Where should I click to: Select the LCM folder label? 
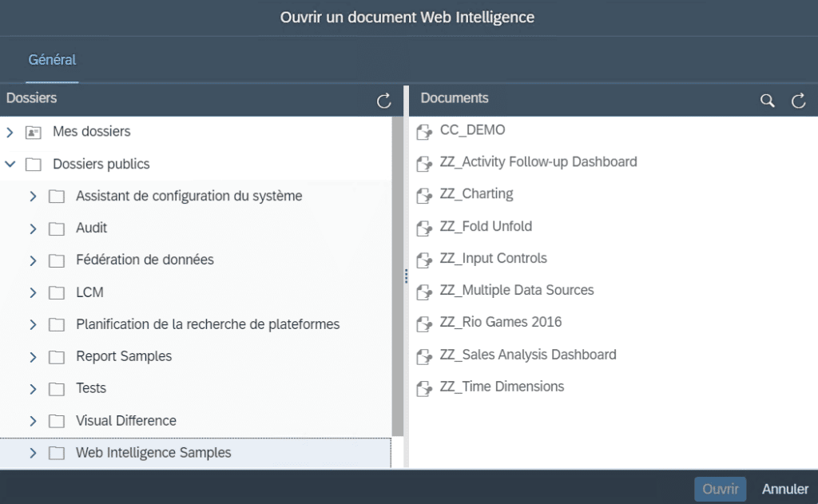[89, 292]
